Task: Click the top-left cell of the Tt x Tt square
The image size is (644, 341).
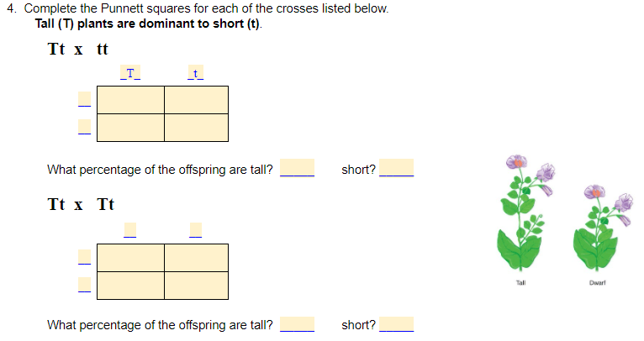Action: 130,257
